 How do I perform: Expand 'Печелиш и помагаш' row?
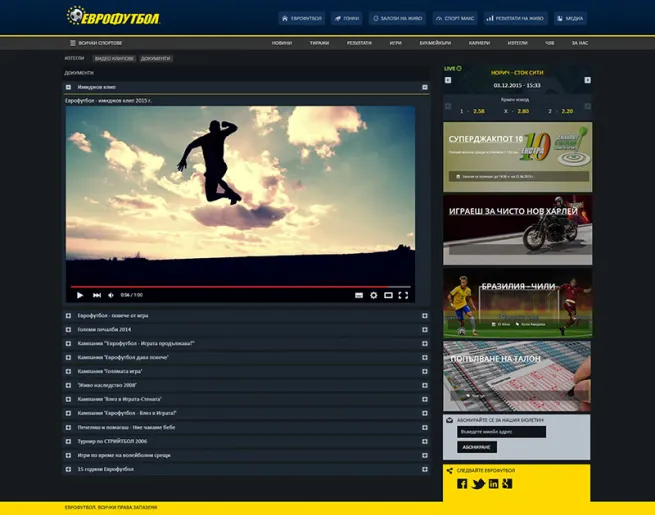pyautogui.click(x=246, y=427)
